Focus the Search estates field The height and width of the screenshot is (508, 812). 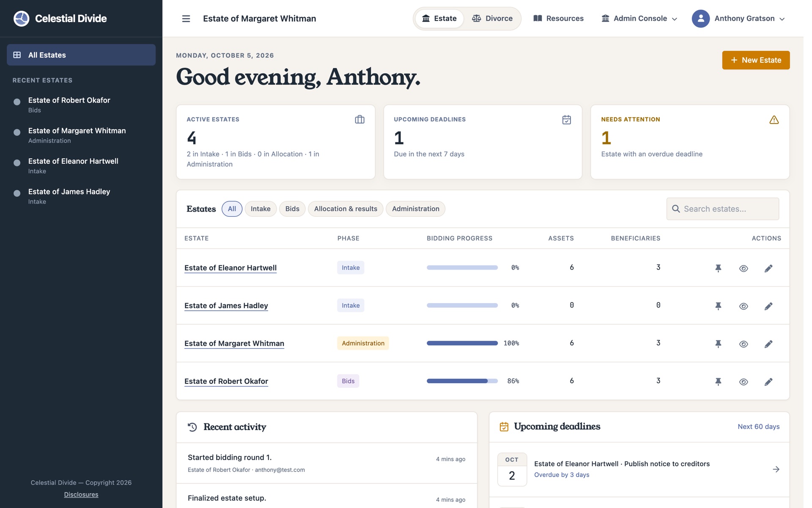pyautogui.click(x=723, y=209)
